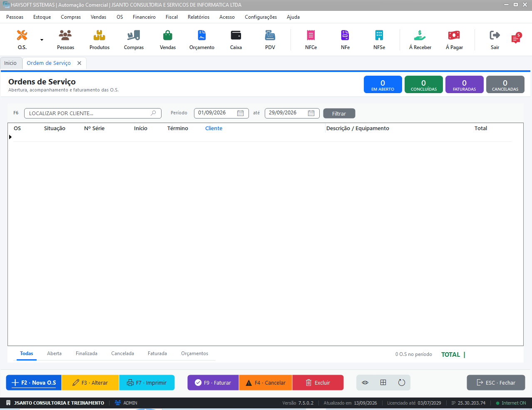Click the grid view icon in bottom bar

click(383, 383)
